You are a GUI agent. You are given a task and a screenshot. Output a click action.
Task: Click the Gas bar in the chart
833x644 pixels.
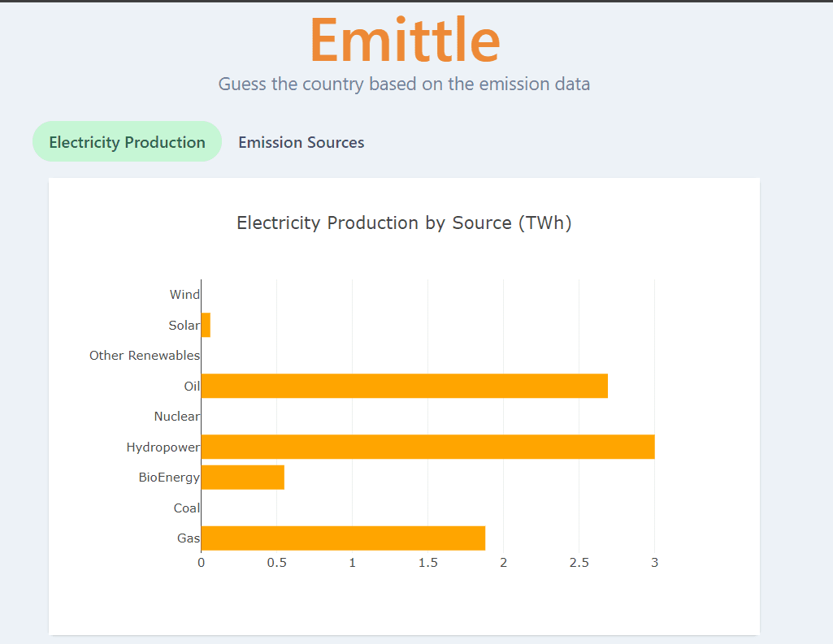[341, 538]
